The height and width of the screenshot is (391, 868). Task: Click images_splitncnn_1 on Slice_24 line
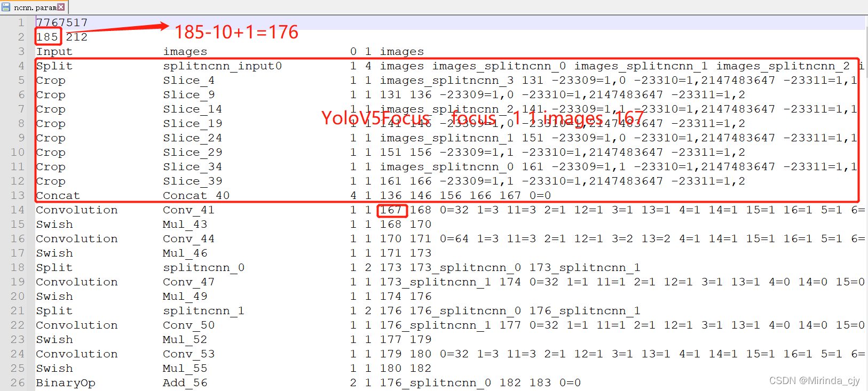point(447,138)
